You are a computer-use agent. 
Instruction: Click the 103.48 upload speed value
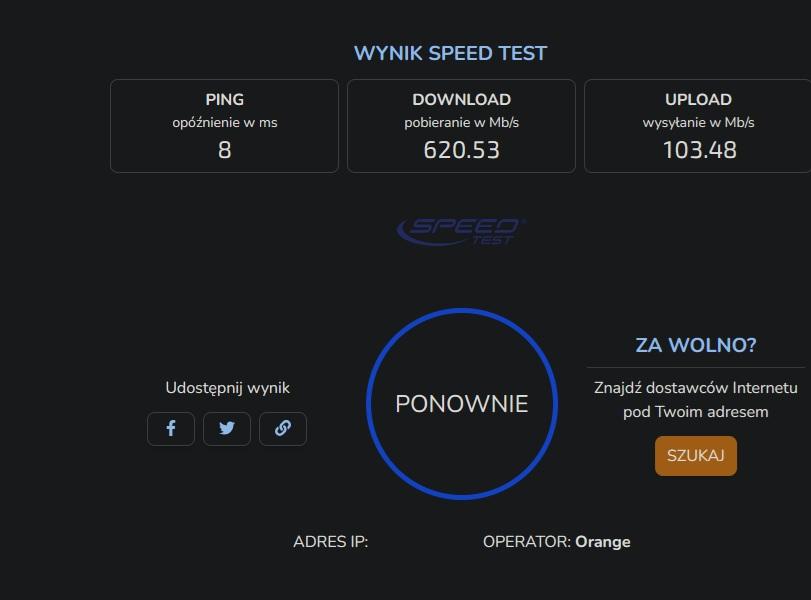click(699, 150)
